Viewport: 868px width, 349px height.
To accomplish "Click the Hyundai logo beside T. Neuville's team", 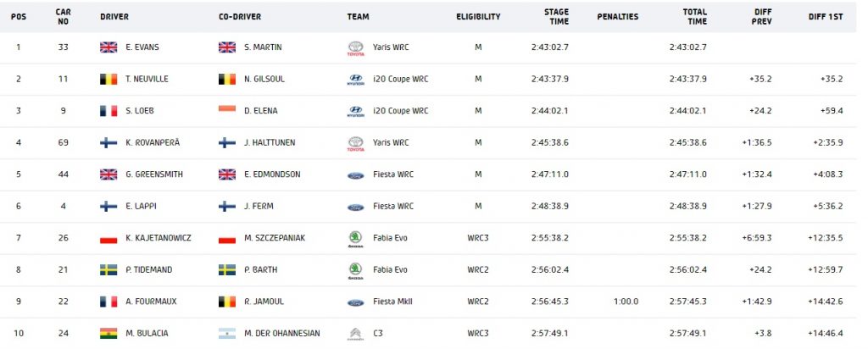I will 355,80.
